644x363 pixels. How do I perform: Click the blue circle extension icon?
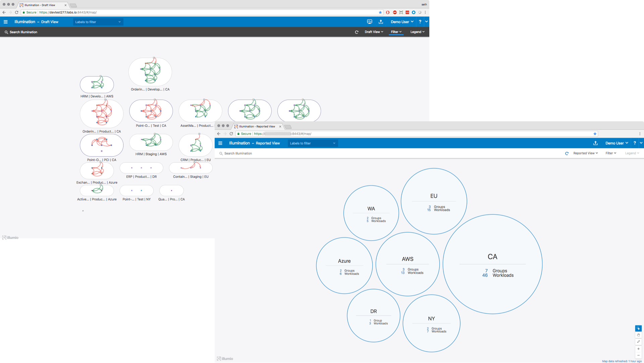(x=414, y=12)
